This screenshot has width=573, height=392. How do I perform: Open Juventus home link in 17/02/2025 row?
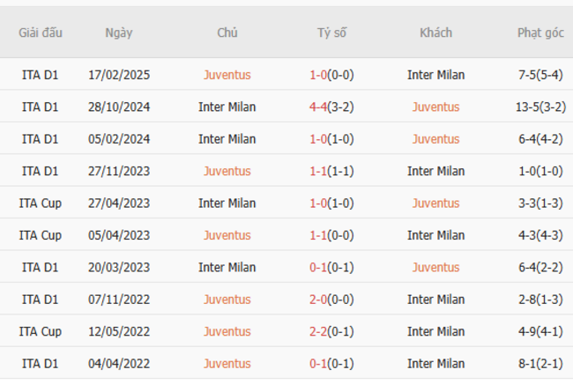(x=227, y=75)
